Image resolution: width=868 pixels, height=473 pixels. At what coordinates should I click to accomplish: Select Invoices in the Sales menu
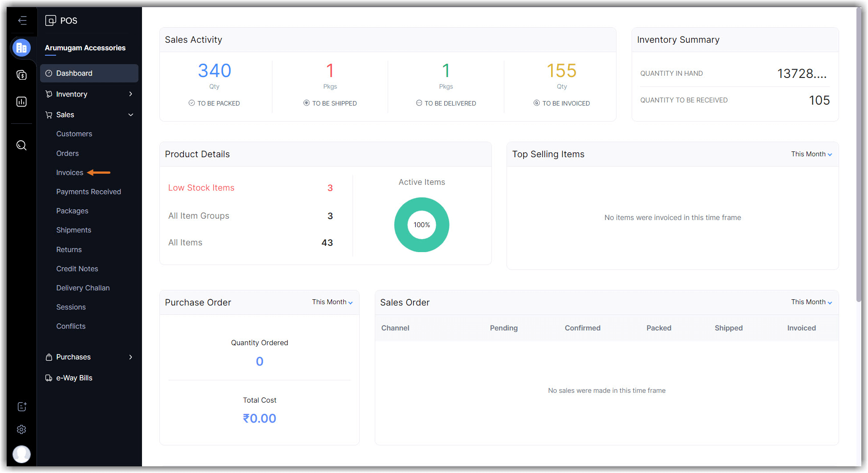tap(69, 173)
